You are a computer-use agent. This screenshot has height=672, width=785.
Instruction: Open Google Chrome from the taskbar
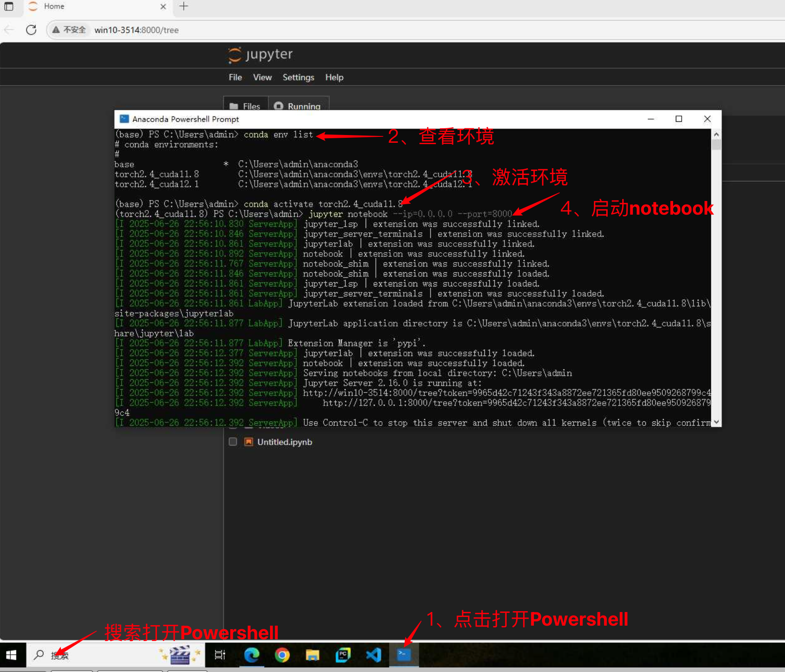coord(282,655)
